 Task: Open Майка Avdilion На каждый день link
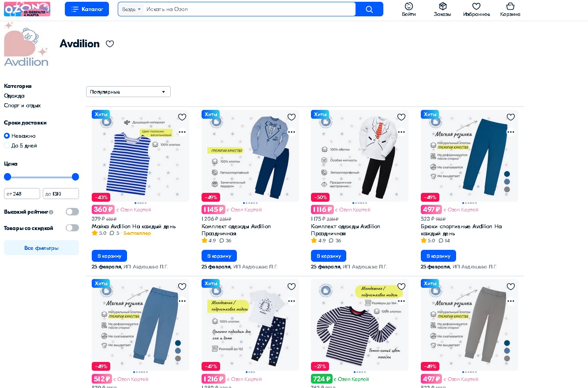(x=134, y=226)
